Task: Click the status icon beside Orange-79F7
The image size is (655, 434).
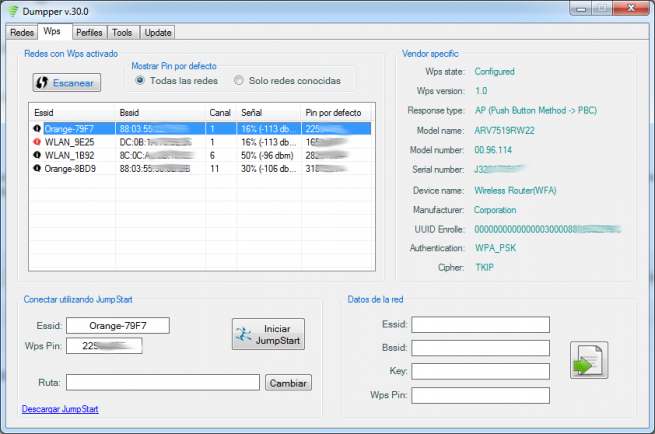Action: pyautogui.click(x=37, y=129)
